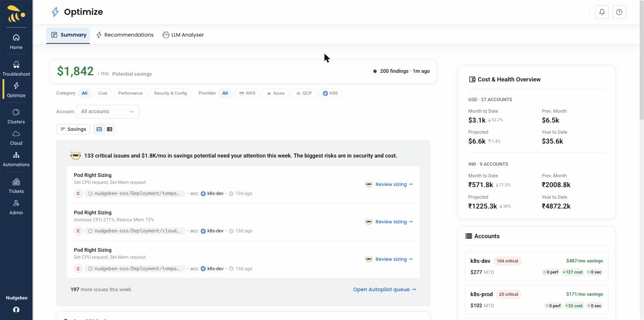Image resolution: width=644 pixels, height=320 pixels.
Task: Click critical badge on tempo Set CPU first row
Action: tap(78, 193)
